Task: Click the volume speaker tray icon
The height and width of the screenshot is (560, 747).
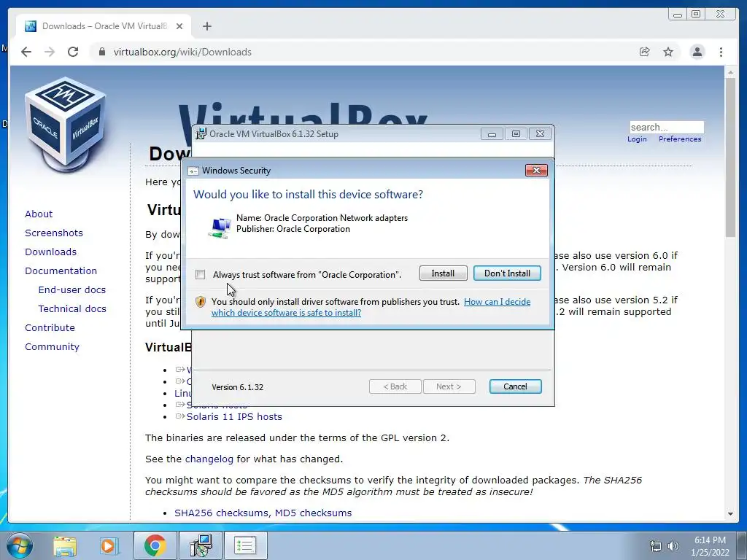Action: 673,546
